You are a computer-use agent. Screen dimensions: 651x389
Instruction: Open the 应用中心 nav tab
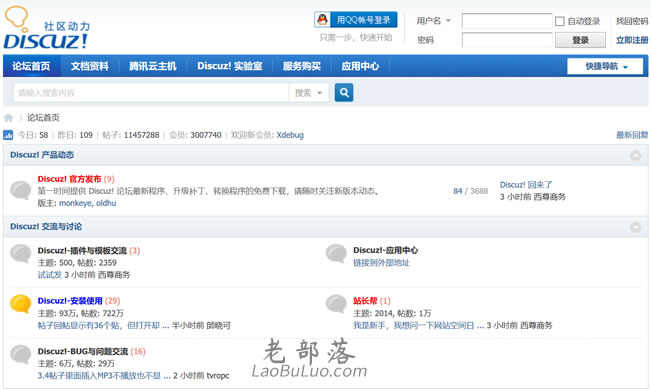pyautogui.click(x=360, y=66)
